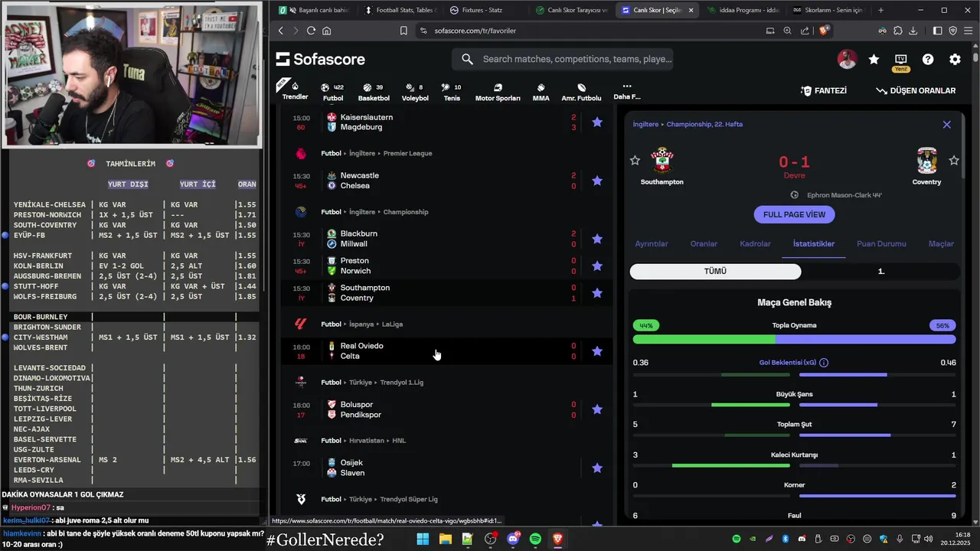Open browser extensions puzzle icon
The height and width of the screenshot is (551, 980).
[x=897, y=31]
